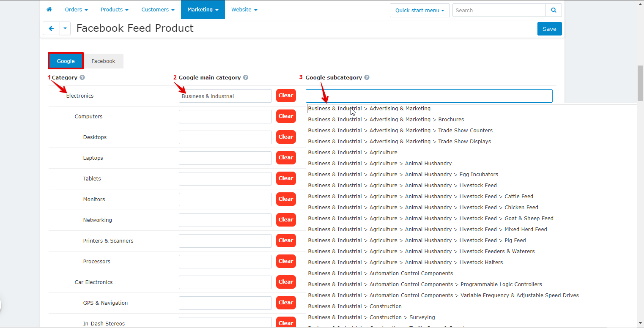Select Animal Husbandry > Livestock Feed option

(471, 186)
